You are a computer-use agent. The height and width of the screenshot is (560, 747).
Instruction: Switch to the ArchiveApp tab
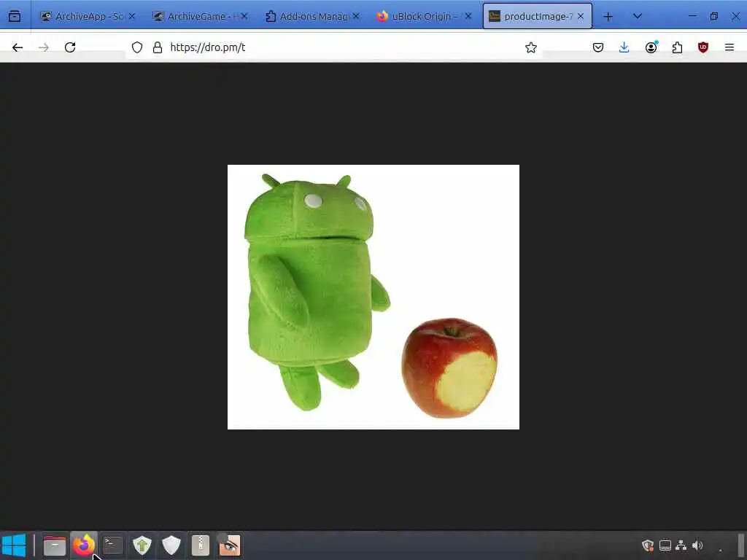(x=88, y=16)
